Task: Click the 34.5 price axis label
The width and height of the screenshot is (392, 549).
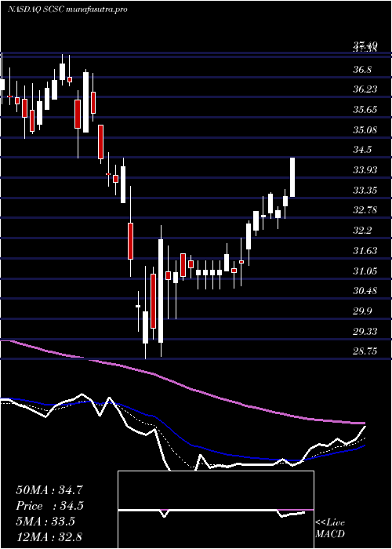Action: click(362, 151)
